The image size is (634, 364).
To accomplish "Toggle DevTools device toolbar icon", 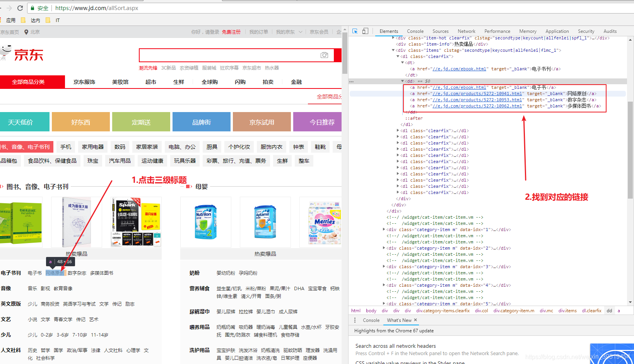I will [x=365, y=31].
